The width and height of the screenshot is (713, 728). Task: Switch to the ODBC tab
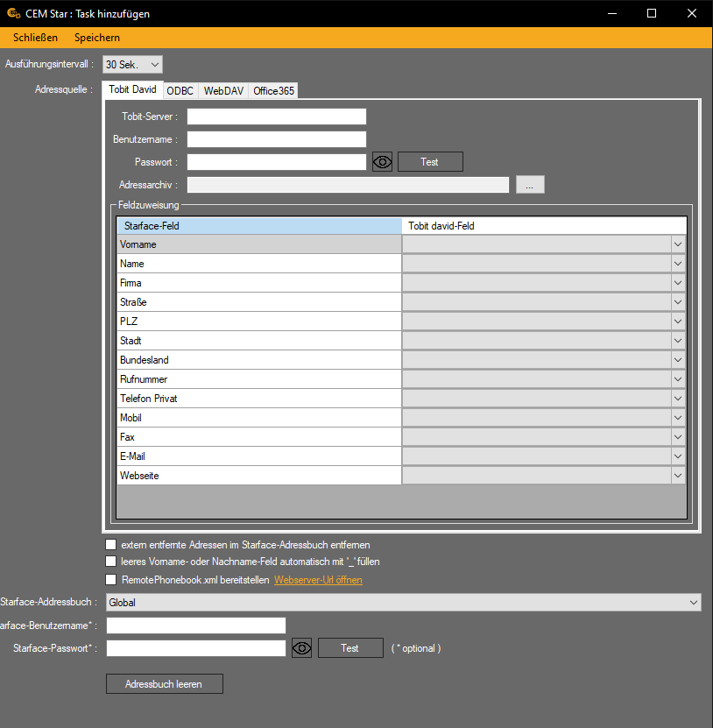180,90
